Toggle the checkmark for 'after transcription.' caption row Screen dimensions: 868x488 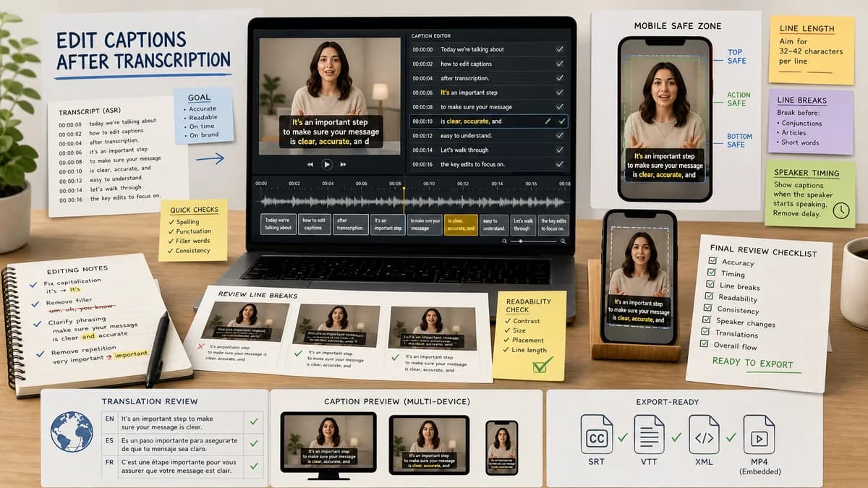click(559, 78)
